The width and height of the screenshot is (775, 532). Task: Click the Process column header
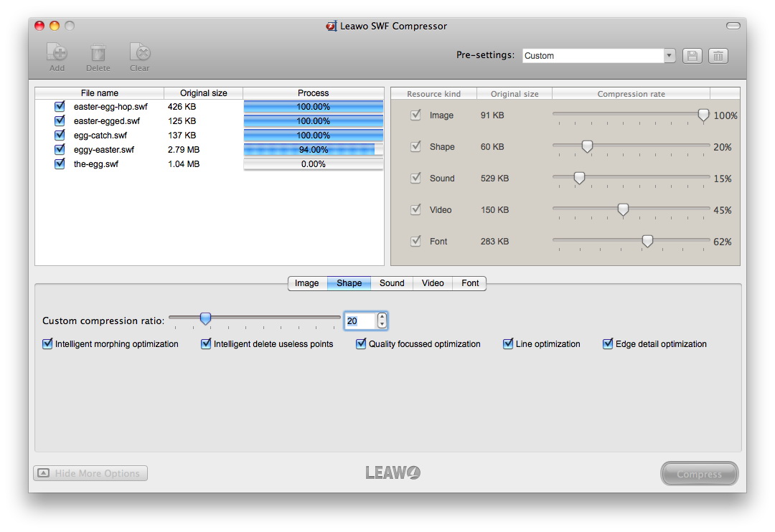pyautogui.click(x=314, y=93)
